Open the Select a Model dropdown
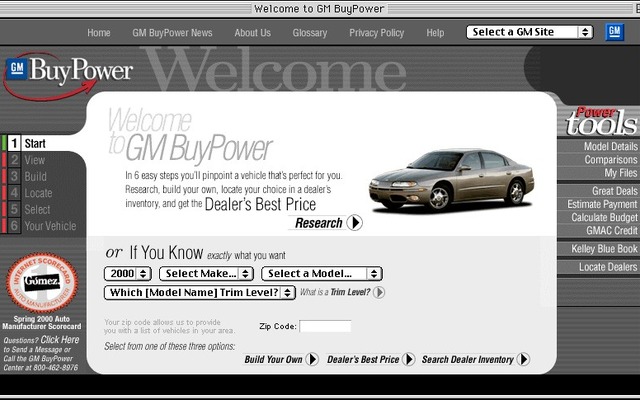 pos(322,273)
